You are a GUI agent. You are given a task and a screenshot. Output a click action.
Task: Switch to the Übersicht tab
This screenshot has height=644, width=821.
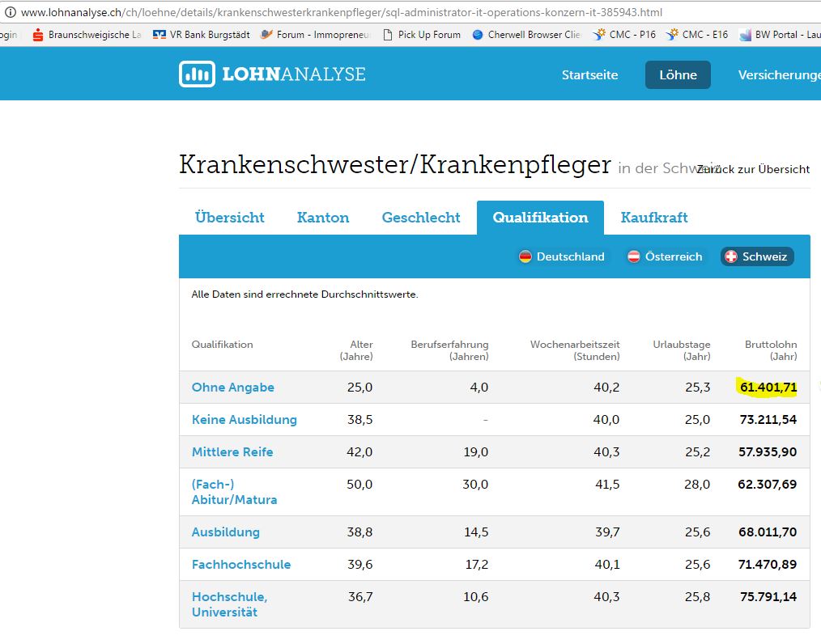point(229,217)
